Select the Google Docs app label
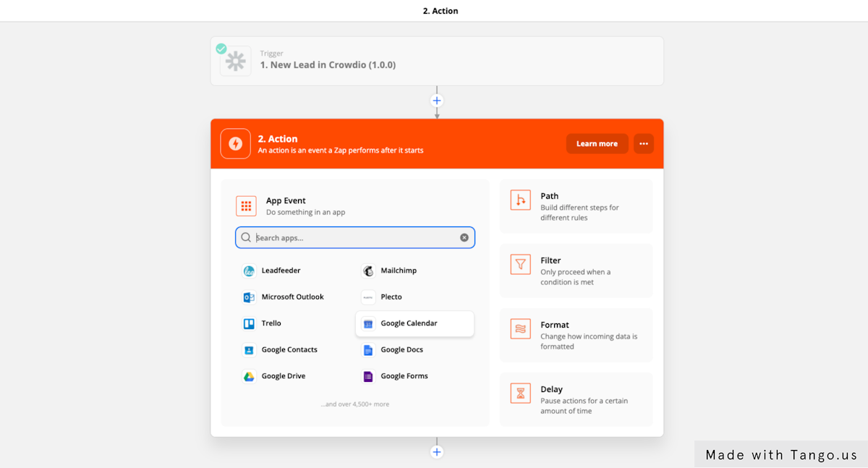Screen dimensions: 868x468 [402, 349]
